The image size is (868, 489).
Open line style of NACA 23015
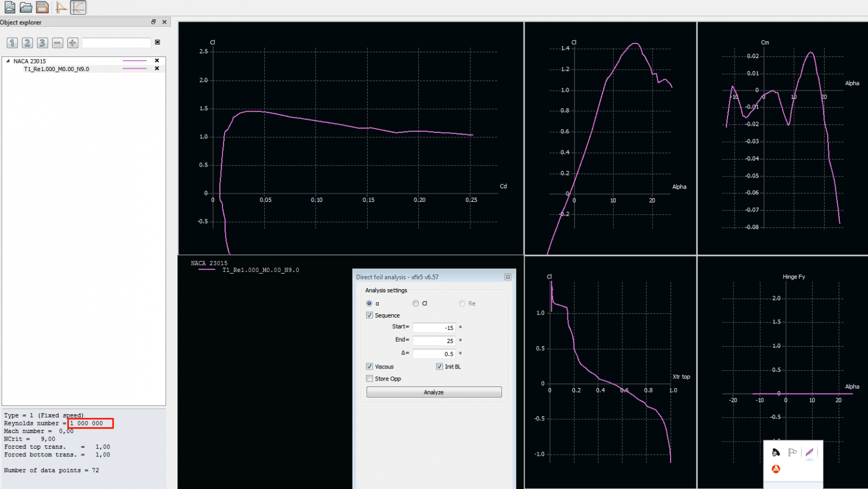coord(135,61)
